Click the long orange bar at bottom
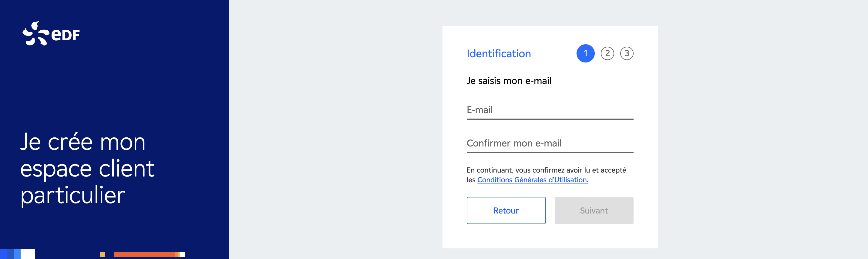This screenshot has width=868, height=259. [144, 255]
